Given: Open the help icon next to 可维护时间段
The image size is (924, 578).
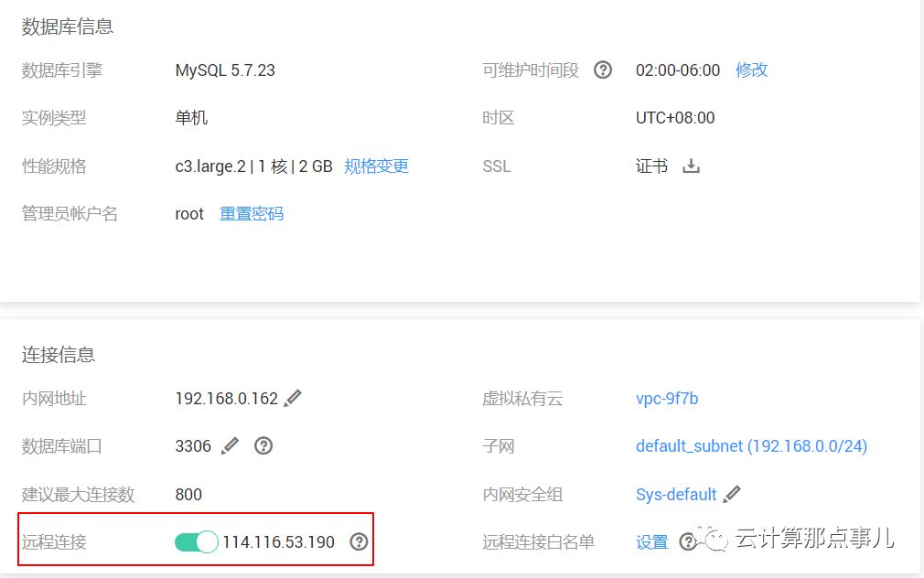Looking at the screenshot, I should point(603,70).
